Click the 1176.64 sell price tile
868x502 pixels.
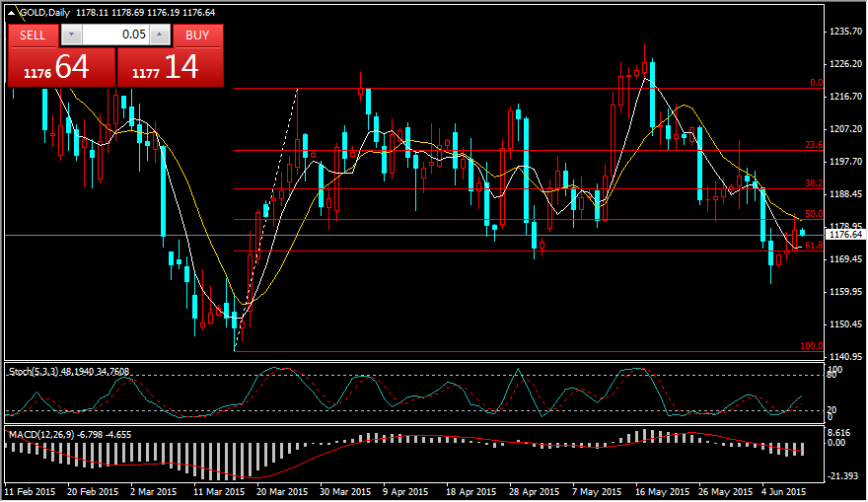60,67
